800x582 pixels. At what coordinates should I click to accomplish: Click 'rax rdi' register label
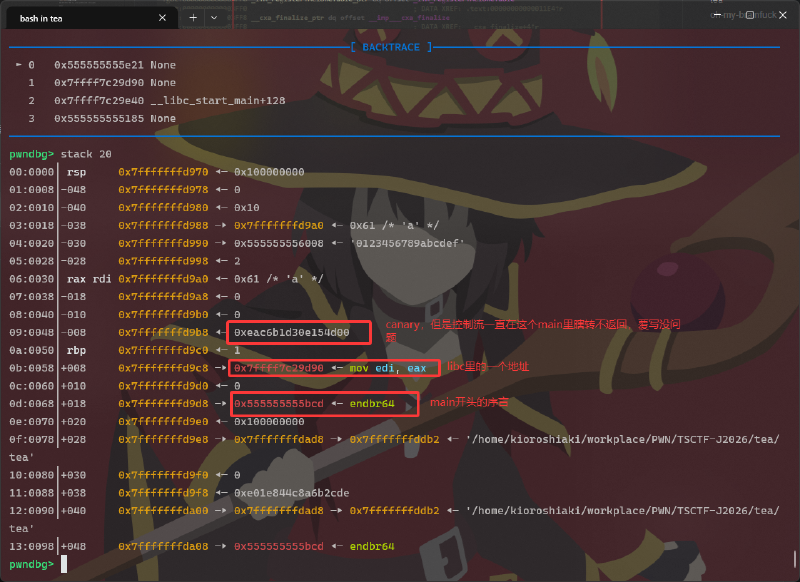[x=89, y=279]
